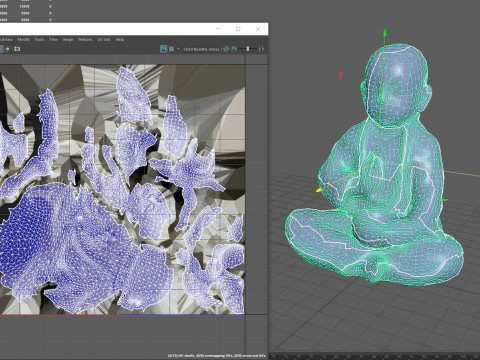Open the Help menu in UV Editor
Image resolution: width=480 pixels, height=360 pixels.
coord(120,39)
